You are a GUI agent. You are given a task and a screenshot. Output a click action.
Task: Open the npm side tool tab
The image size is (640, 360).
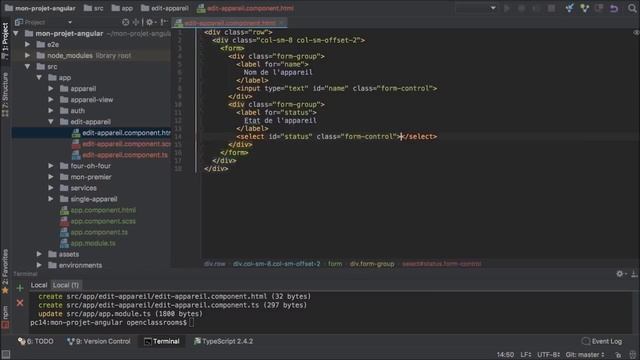pyautogui.click(x=5, y=317)
